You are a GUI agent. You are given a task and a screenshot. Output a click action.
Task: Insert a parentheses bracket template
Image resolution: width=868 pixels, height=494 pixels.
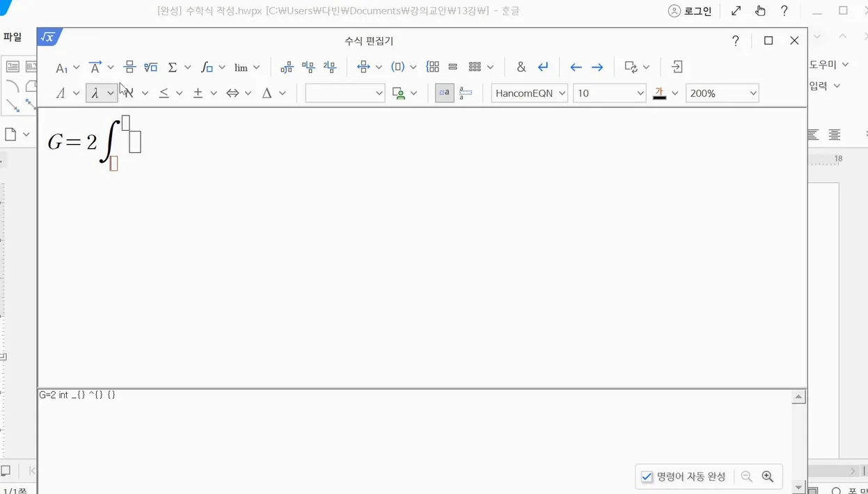(x=398, y=67)
